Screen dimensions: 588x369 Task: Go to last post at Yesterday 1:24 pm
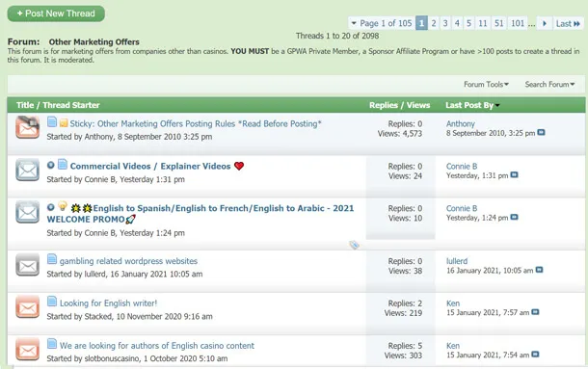pos(514,217)
